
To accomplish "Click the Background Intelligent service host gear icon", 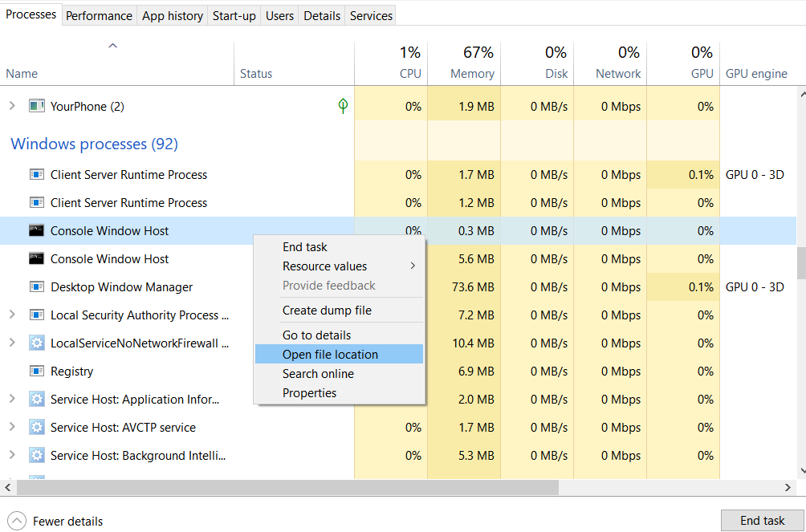I will point(37,455).
